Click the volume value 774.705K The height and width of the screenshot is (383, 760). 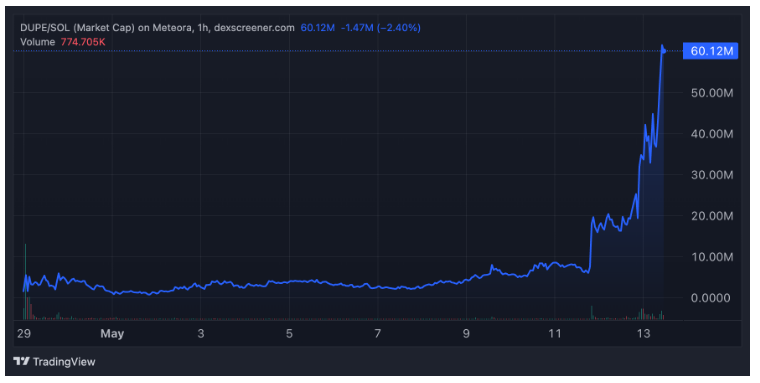pyautogui.click(x=83, y=42)
